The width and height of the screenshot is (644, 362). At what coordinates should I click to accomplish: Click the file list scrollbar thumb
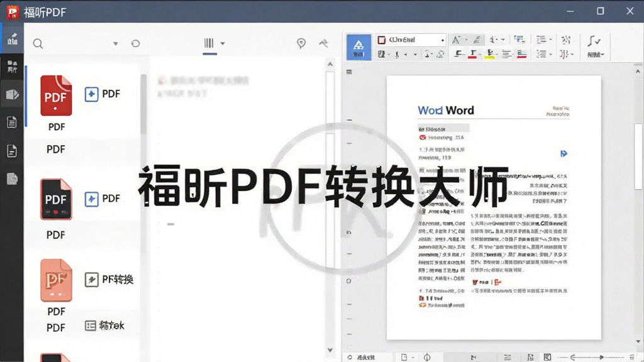pyautogui.click(x=143, y=104)
